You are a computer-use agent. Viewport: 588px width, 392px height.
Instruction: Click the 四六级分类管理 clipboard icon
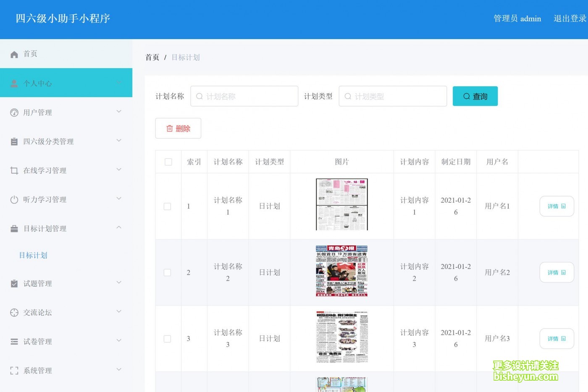14,142
